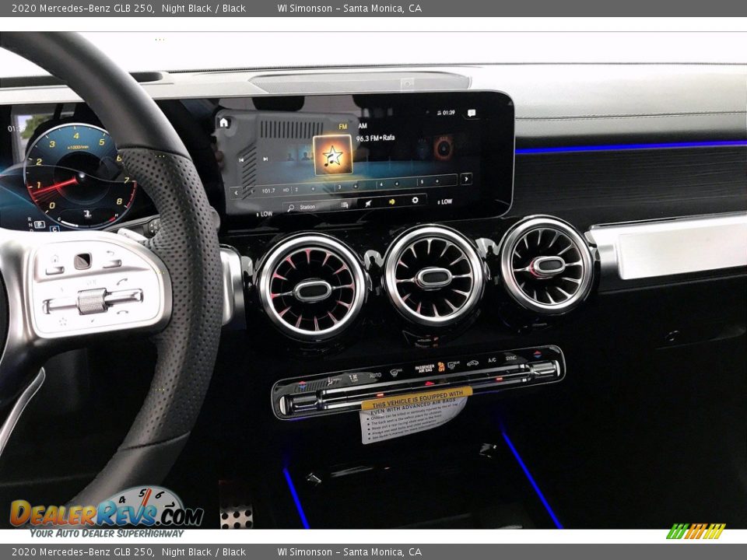Viewport: 747px width, 560px height.
Task: Tap the skip-forward track icon on the screen
Action: pos(265,159)
